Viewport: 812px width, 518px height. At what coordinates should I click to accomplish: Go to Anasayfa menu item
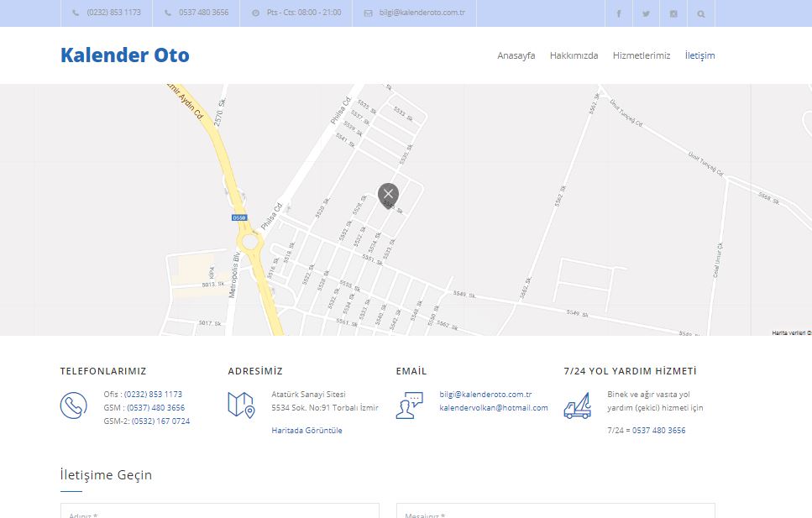(516, 55)
